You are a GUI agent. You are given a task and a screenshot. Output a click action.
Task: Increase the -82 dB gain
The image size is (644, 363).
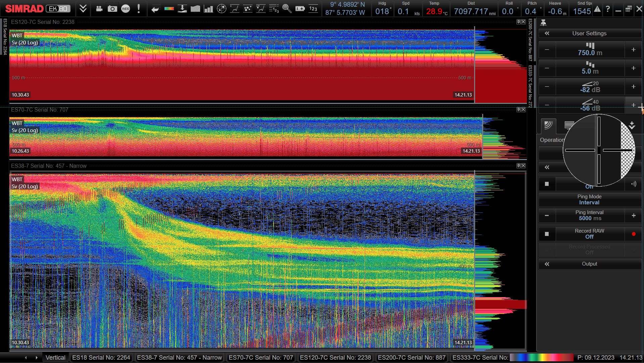[x=633, y=87]
